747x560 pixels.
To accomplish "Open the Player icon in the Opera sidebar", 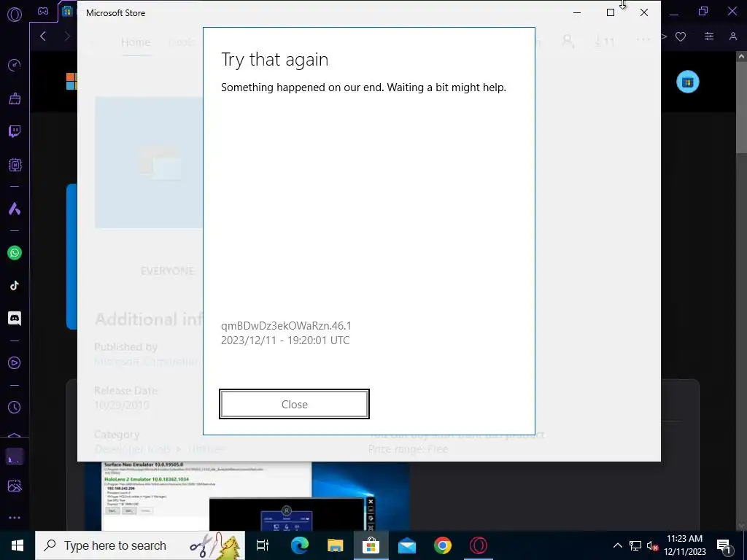I will tap(15, 363).
